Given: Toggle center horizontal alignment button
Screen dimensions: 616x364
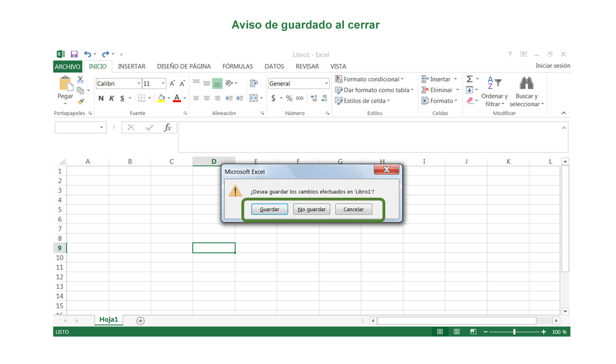Looking at the screenshot, I should 207,98.
